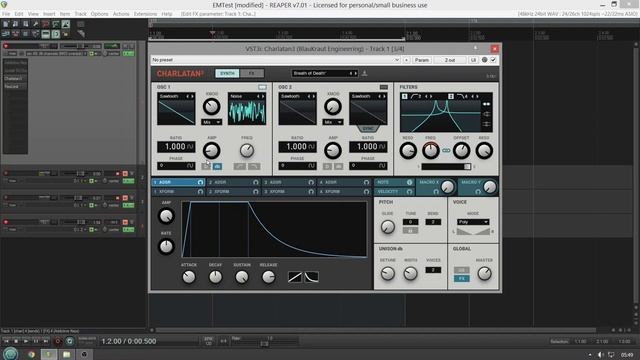Viewport: 640px width, 360px height.
Task: Click the filter OFFSET knob
Action: (461, 151)
